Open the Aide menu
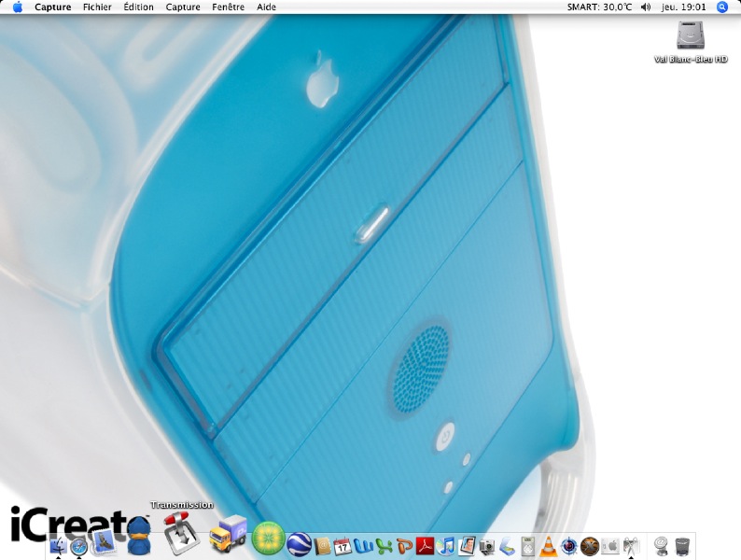The width and height of the screenshot is (741, 560). [x=266, y=7]
